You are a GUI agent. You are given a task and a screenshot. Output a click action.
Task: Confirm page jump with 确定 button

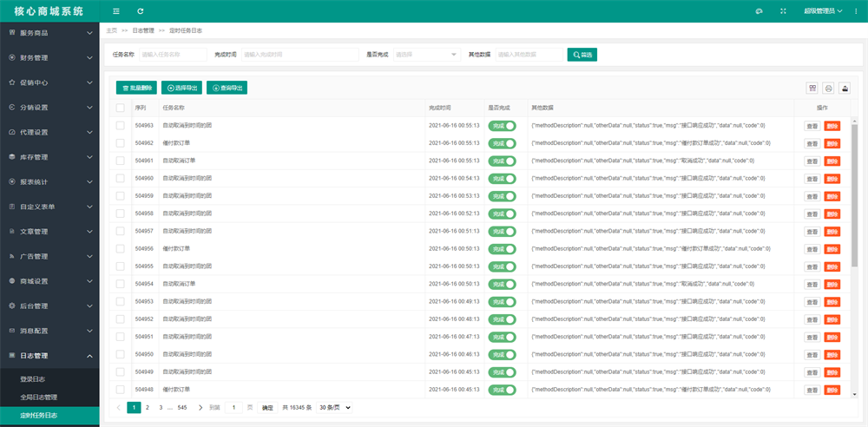pyautogui.click(x=267, y=408)
